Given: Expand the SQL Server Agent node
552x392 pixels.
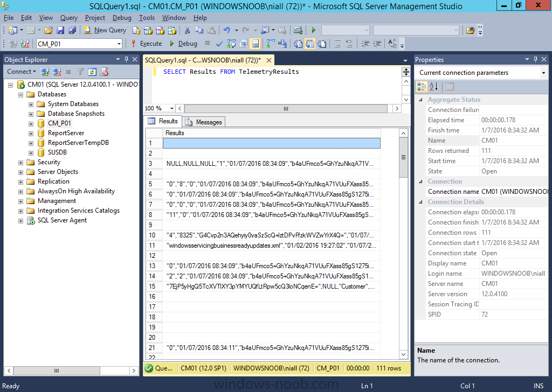Looking at the screenshot, I should (21, 221).
